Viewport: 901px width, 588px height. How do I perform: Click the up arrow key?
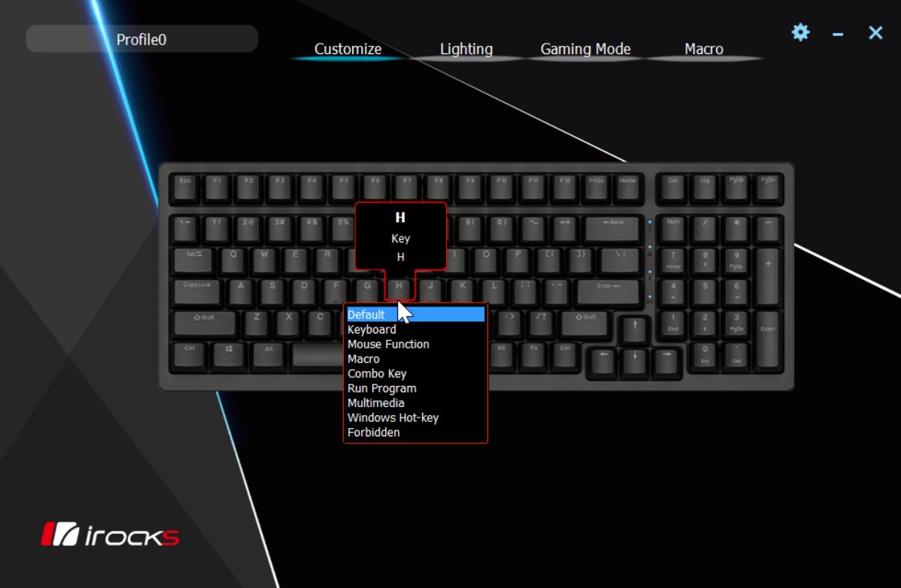coord(635,329)
